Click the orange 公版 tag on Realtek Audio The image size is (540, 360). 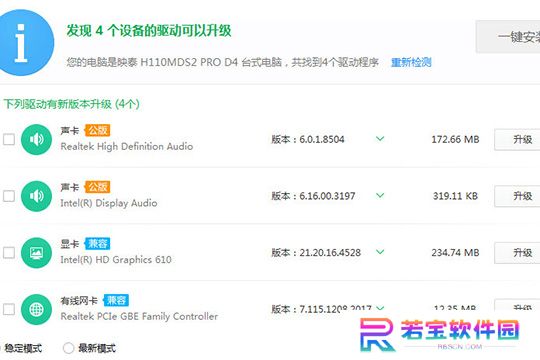click(98, 130)
